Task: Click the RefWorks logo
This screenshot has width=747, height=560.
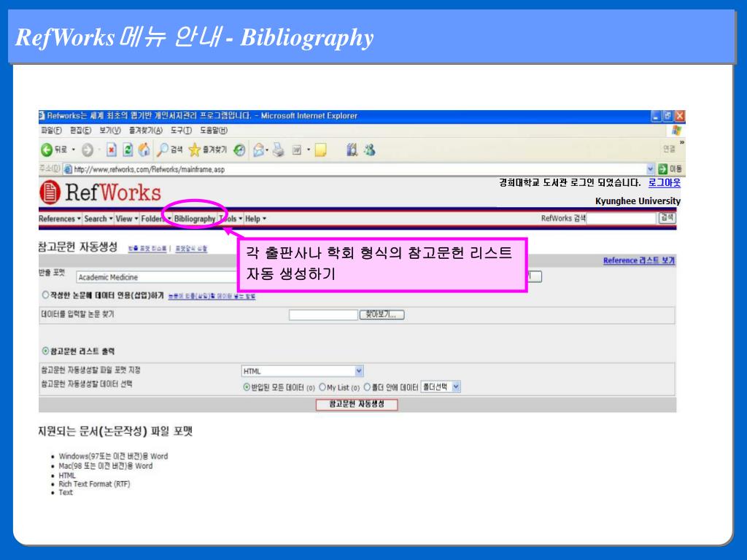Action: (101, 192)
